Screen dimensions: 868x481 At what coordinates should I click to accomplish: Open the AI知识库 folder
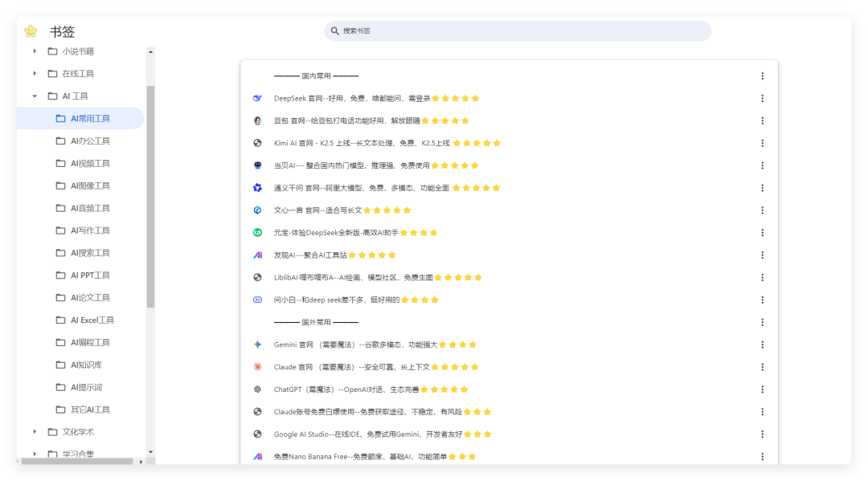pyautogui.click(x=80, y=365)
